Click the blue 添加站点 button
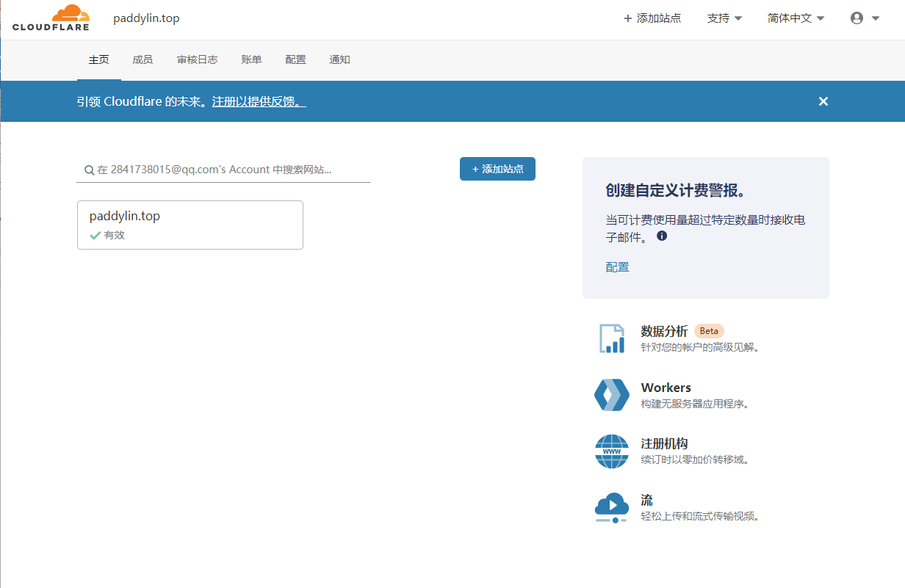Image resolution: width=905 pixels, height=588 pixels. [x=497, y=169]
